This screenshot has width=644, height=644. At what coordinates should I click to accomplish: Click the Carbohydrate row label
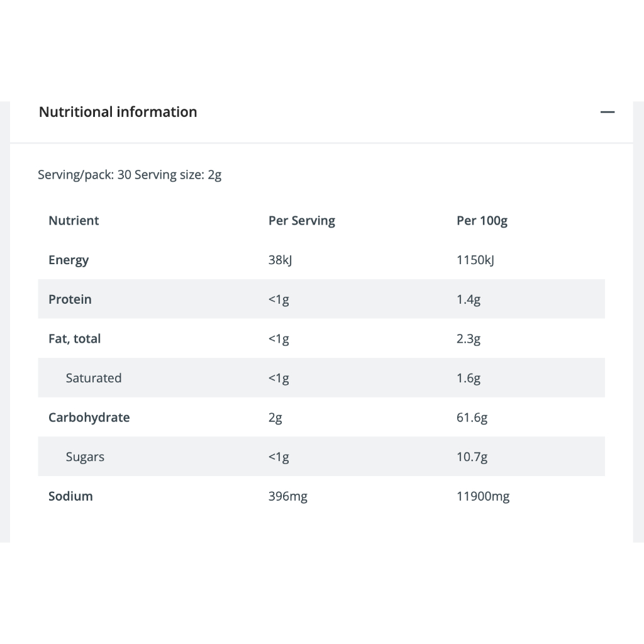[x=89, y=418]
